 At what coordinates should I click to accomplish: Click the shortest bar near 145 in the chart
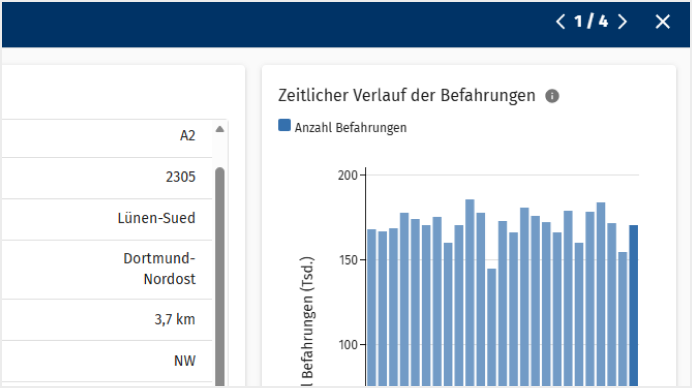coord(491,327)
